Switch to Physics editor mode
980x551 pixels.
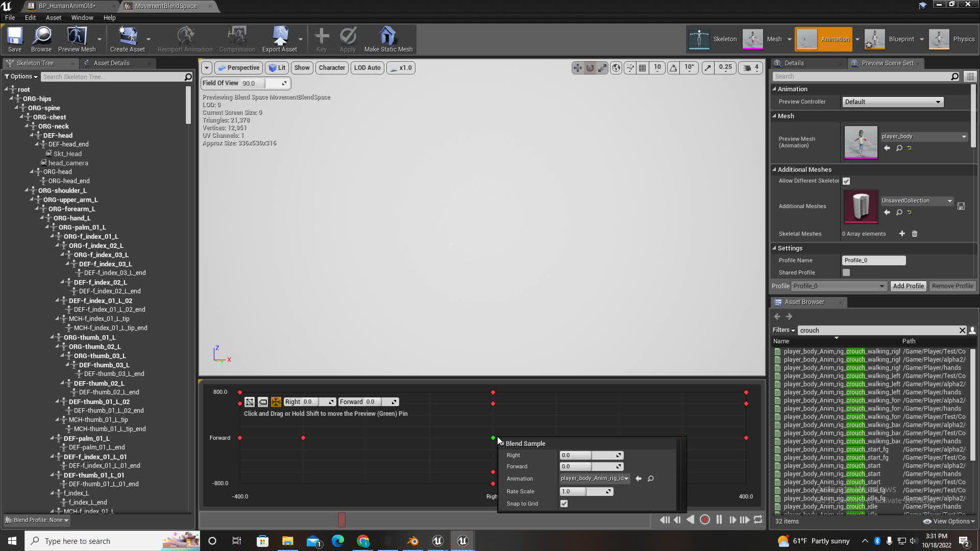pos(952,39)
